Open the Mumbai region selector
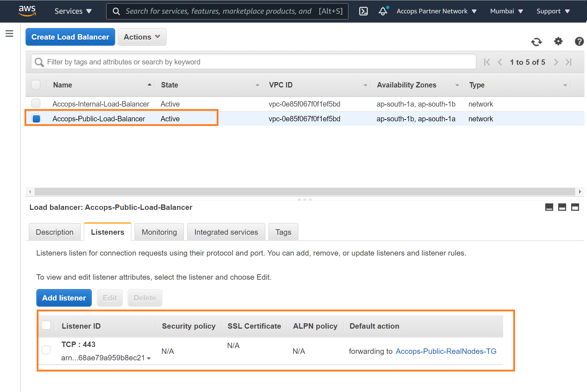The width and height of the screenshot is (587, 392). (x=506, y=11)
